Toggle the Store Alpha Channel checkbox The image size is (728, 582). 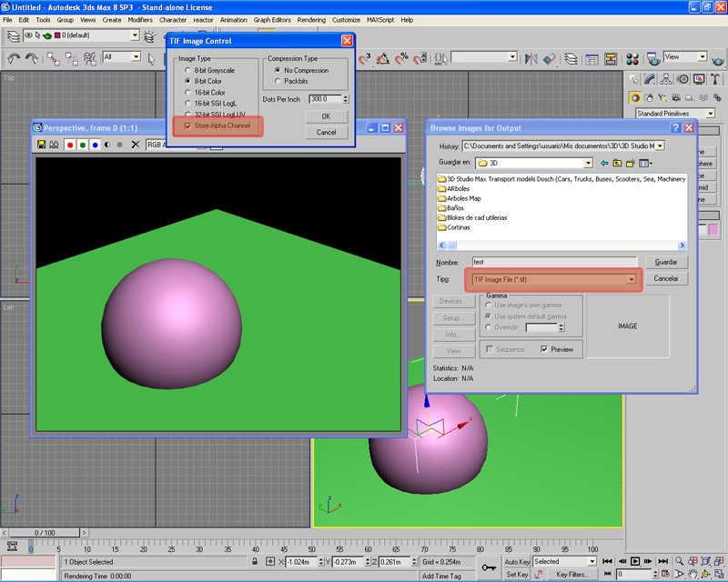tap(187, 125)
